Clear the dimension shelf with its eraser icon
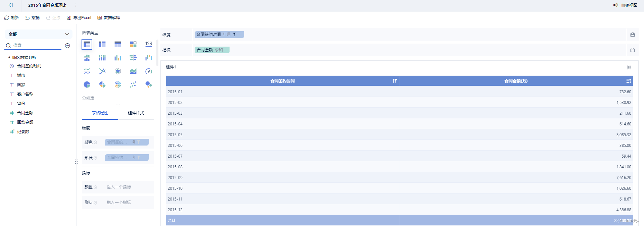The height and width of the screenshot is (226, 644). (633, 35)
